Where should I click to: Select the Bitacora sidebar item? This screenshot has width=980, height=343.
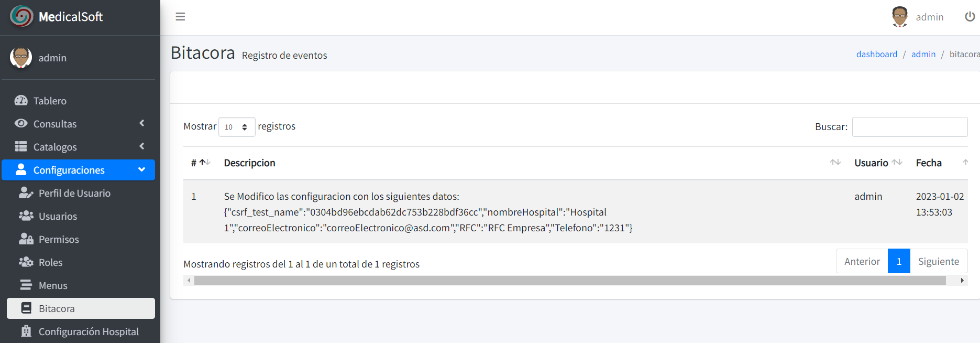(57, 308)
